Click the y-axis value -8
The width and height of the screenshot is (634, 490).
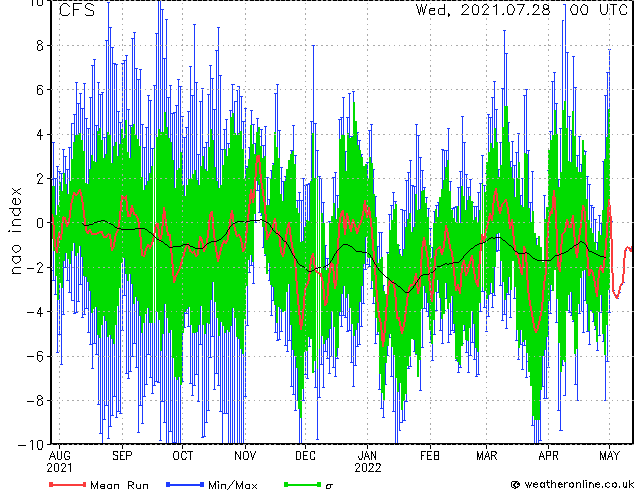tap(35, 401)
